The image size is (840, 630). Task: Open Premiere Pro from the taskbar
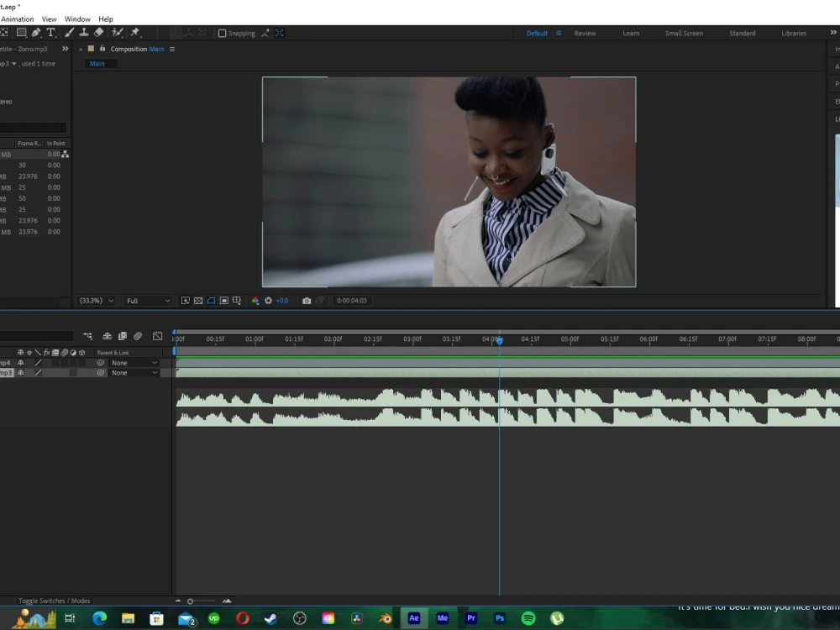[x=471, y=618]
